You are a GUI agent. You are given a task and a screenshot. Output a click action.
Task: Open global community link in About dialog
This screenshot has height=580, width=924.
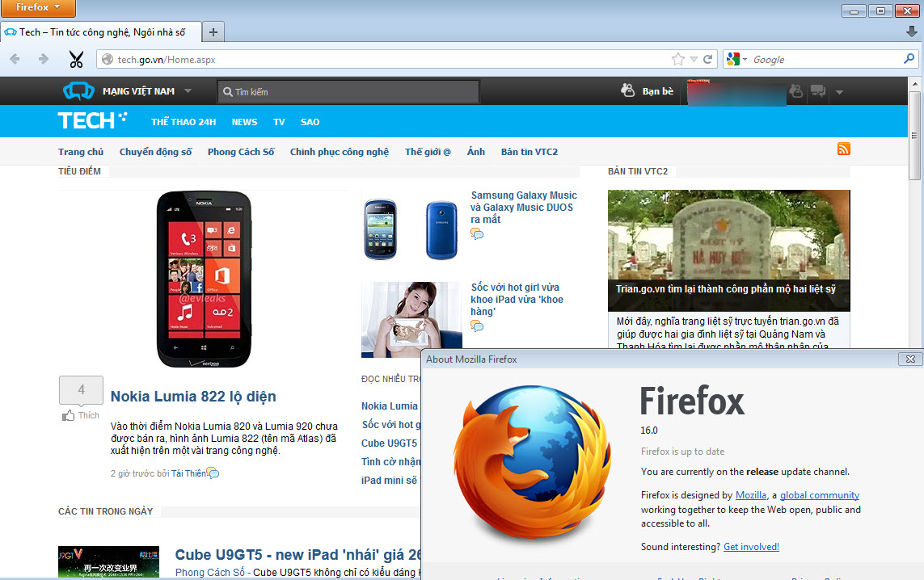(820, 495)
